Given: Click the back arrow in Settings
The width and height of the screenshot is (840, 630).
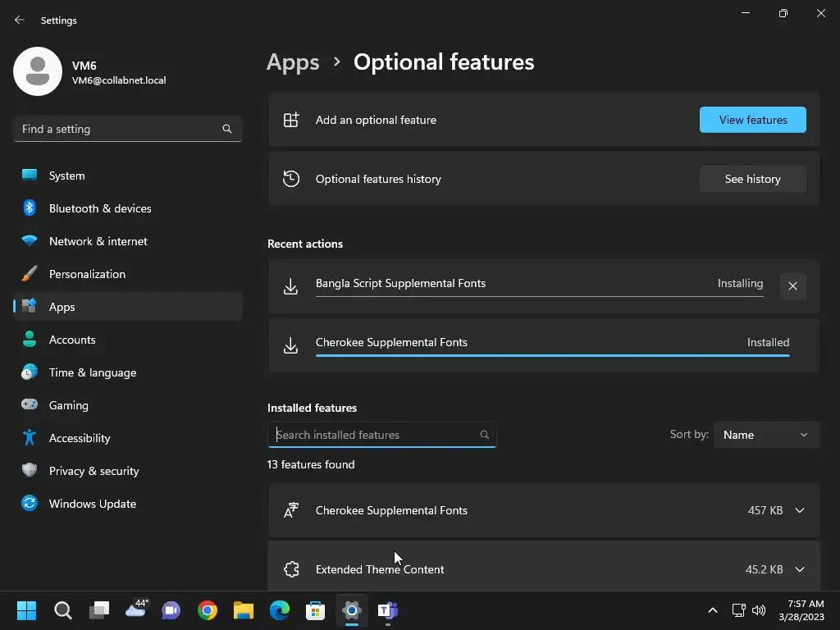Looking at the screenshot, I should (20, 21).
